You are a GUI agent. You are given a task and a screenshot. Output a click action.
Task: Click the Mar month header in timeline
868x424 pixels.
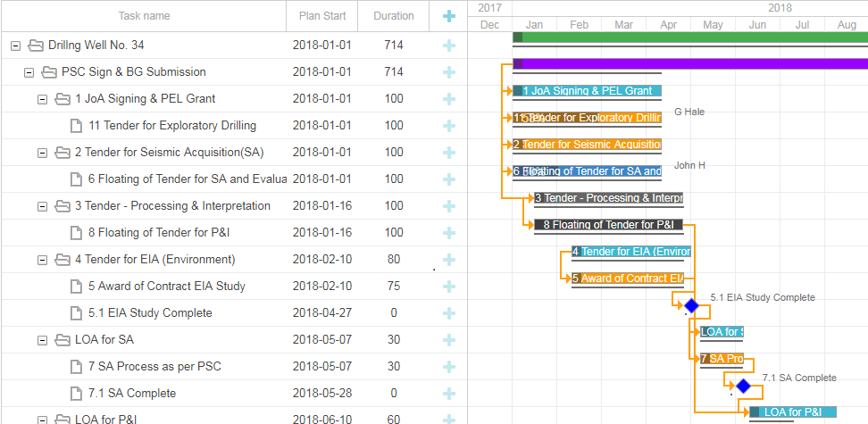[x=624, y=24]
